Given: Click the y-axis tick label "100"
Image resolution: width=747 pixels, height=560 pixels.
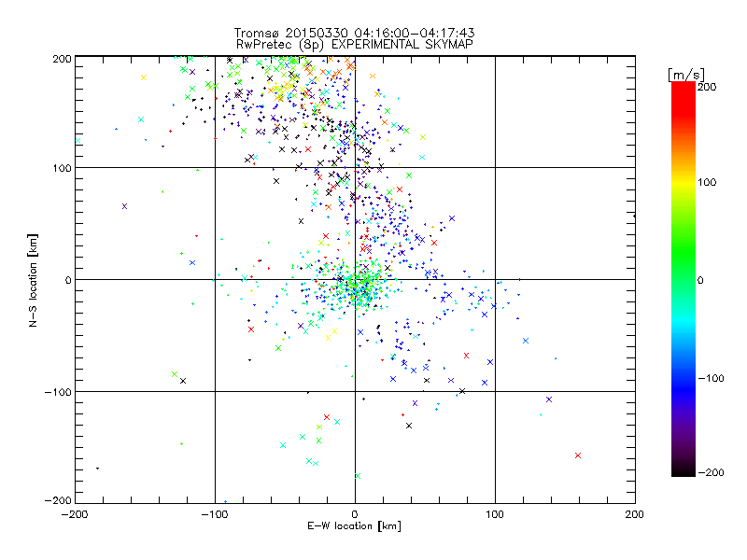Looking at the screenshot, I should coord(62,168).
